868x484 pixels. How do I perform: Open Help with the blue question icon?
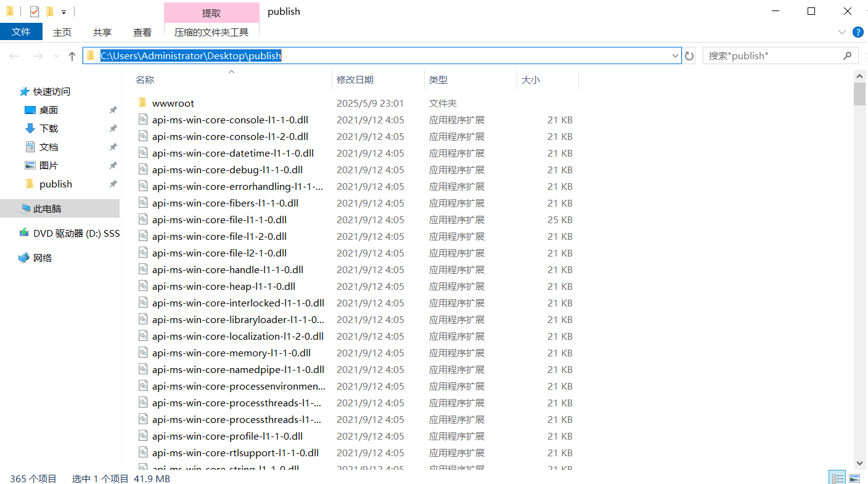click(x=858, y=32)
